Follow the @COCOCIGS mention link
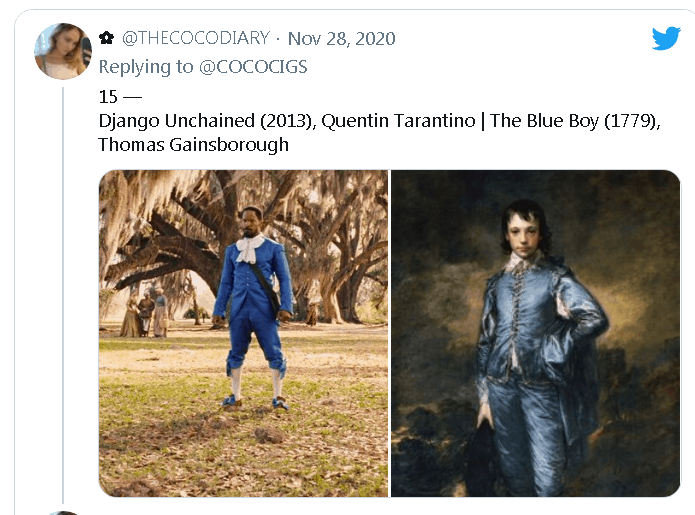The width and height of the screenshot is (695, 515). pos(253,67)
